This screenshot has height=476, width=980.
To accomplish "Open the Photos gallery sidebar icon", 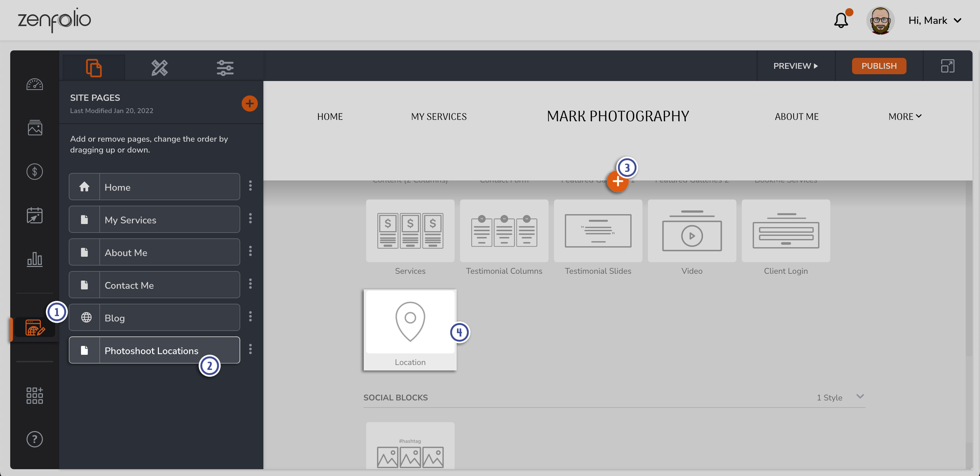I will (x=35, y=128).
